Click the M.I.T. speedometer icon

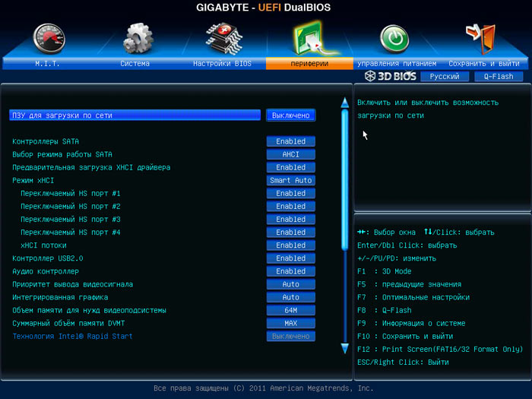click(x=49, y=39)
